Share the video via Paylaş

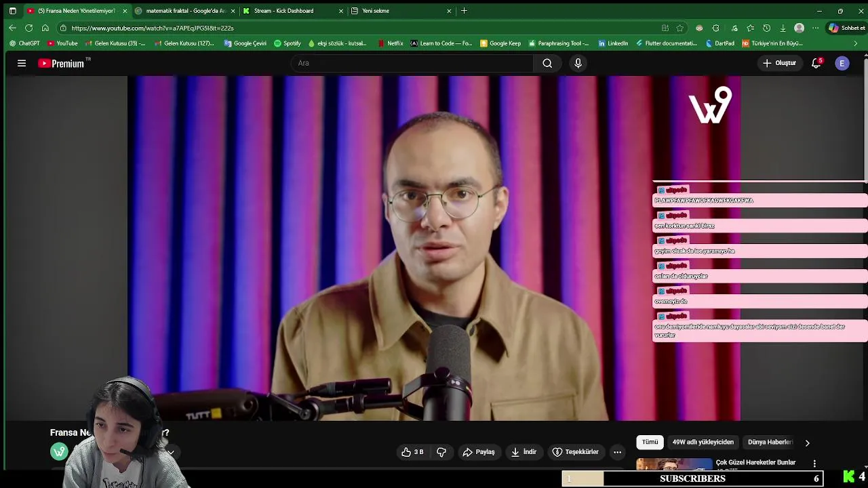click(479, 452)
